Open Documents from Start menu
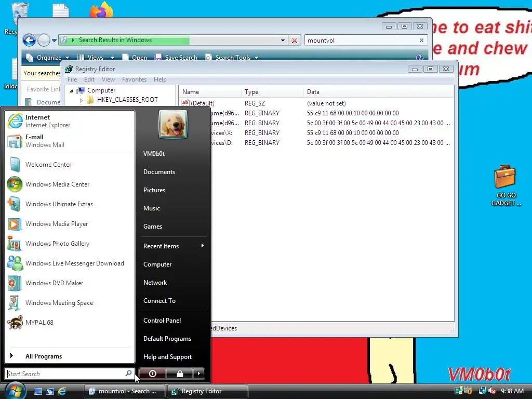This screenshot has width=532, height=399. 159,172
